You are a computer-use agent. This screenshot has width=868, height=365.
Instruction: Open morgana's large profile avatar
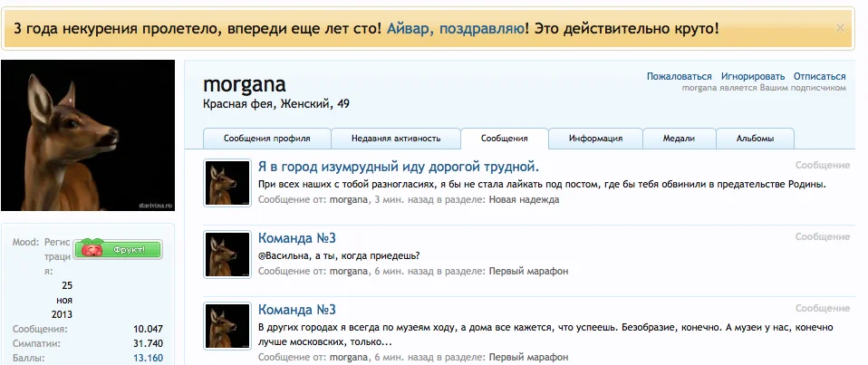(x=88, y=136)
